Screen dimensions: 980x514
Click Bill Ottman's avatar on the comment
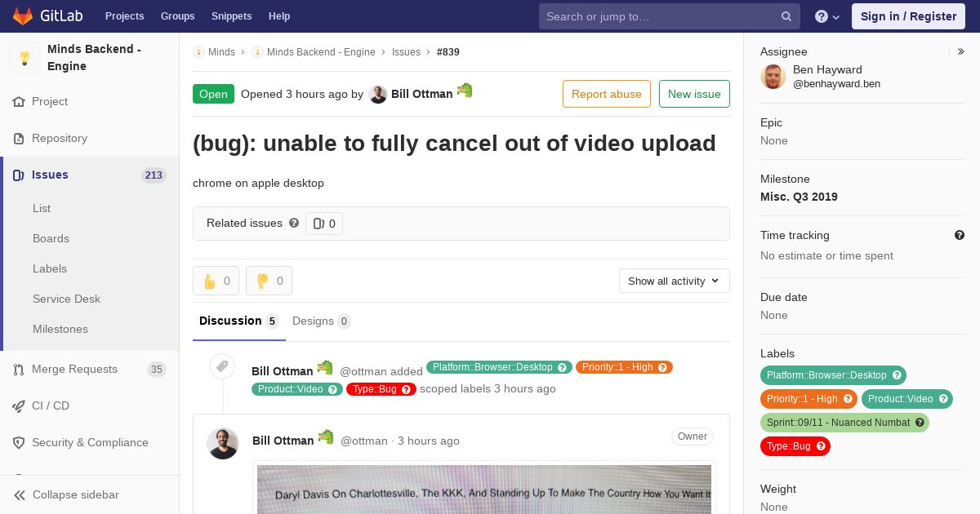tap(223, 443)
